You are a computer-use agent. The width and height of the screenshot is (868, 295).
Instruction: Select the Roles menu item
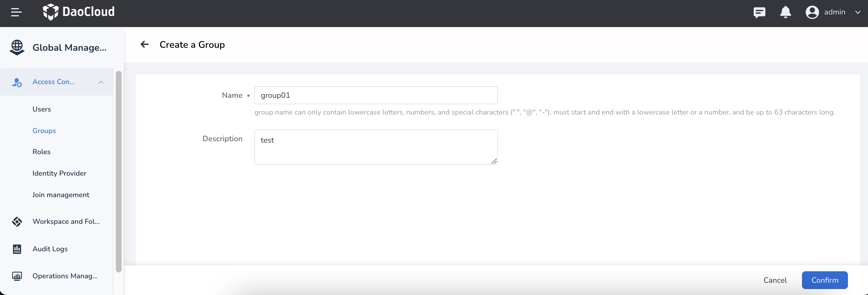coord(42,152)
